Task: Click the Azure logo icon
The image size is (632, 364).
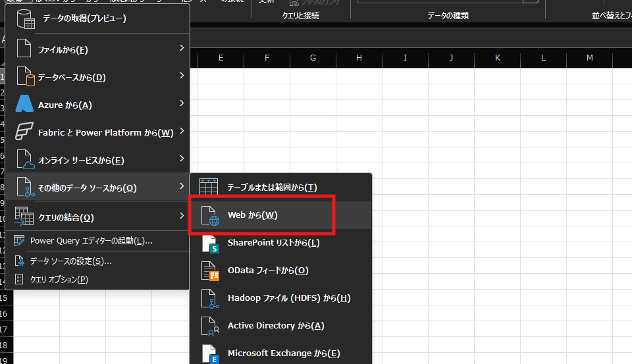Action: (x=24, y=105)
